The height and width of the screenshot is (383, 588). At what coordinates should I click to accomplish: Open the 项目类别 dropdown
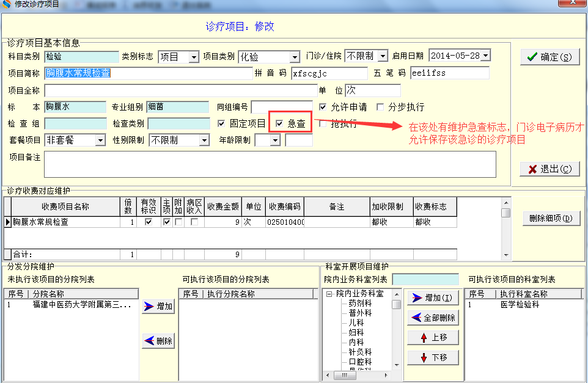point(295,57)
